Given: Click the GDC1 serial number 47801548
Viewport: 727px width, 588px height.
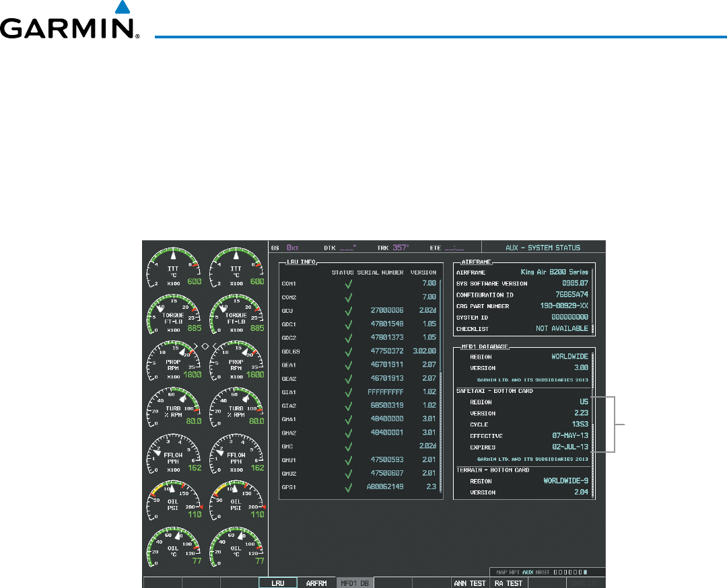Looking at the screenshot, I should tap(386, 324).
